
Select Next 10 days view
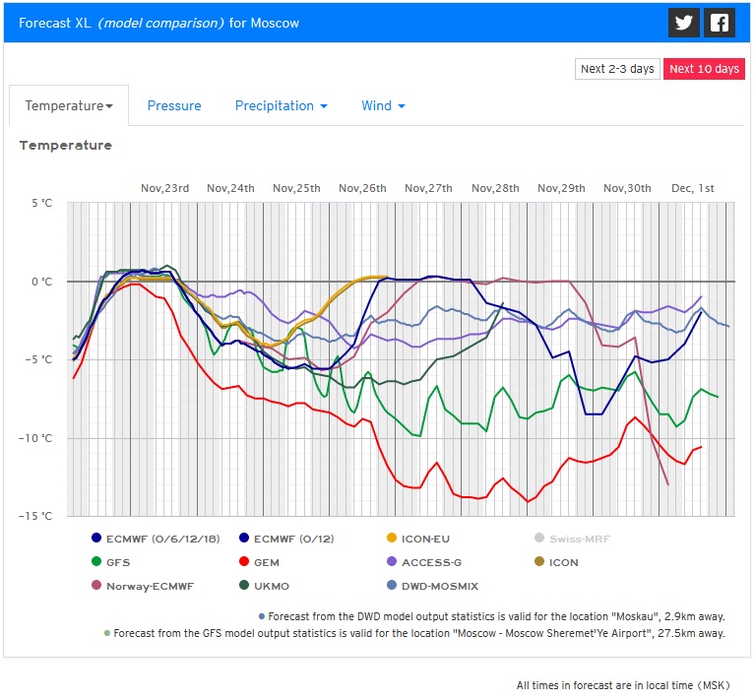click(704, 69)
